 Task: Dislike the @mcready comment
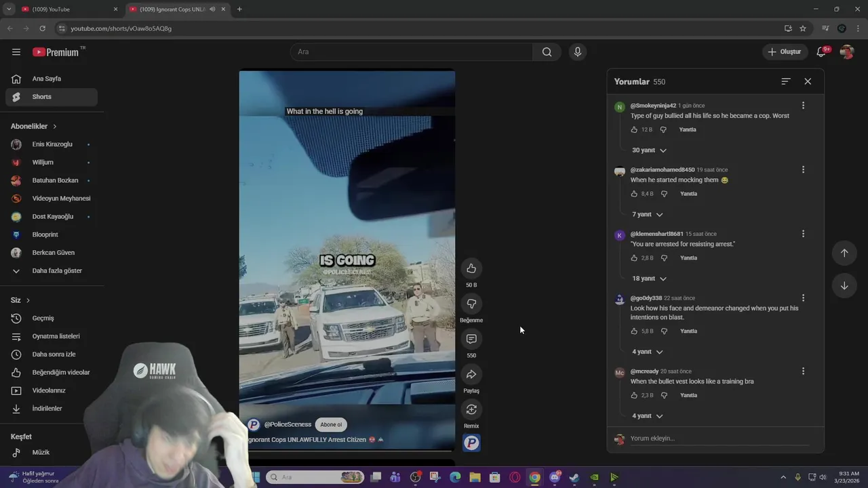point(664,395)
